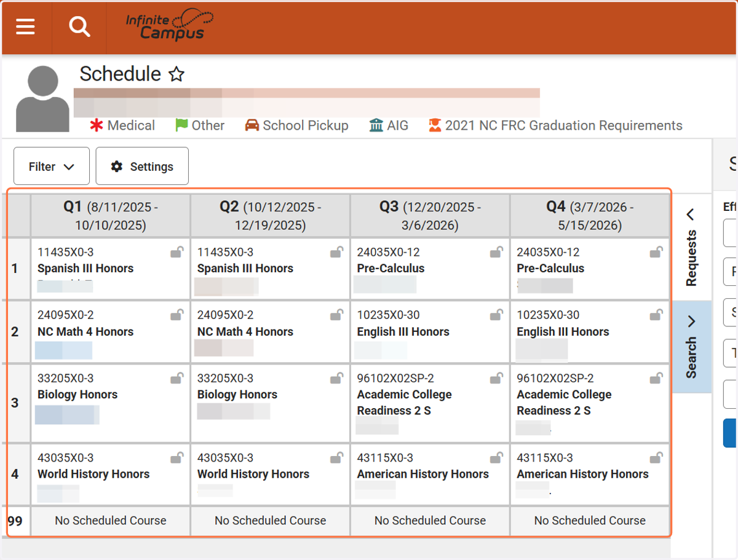Select period 4 row header
The height and width of the screenshot is (560, 738).
(16, 475)
